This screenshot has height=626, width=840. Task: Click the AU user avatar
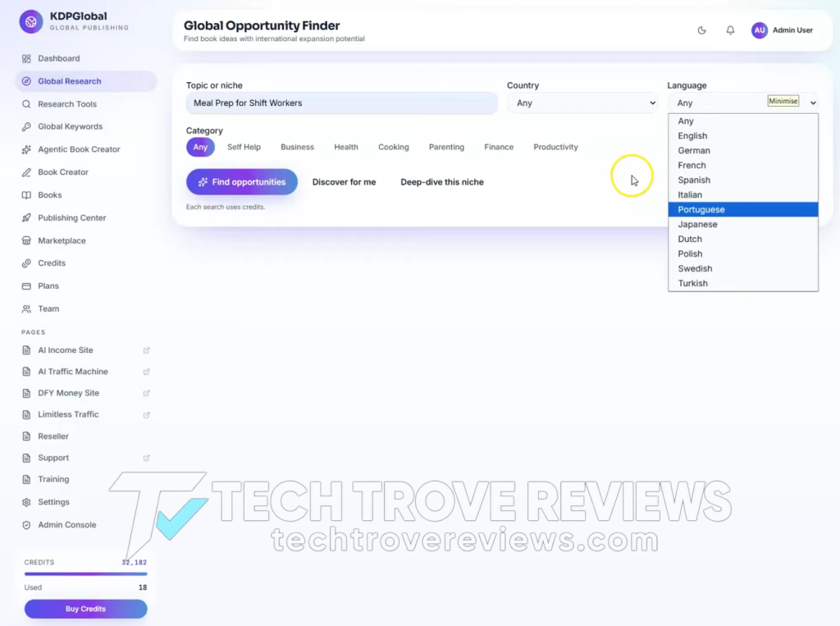[x=760, y=30]
